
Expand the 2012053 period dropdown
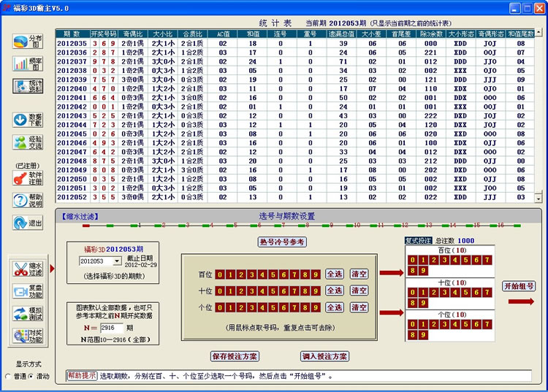click(x=117, y=261)
